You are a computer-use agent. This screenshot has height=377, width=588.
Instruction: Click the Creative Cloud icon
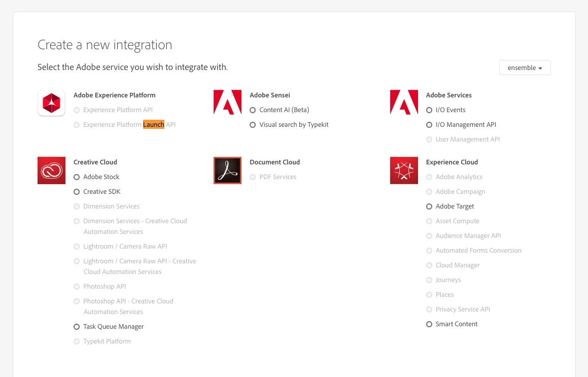coord(51,170)
